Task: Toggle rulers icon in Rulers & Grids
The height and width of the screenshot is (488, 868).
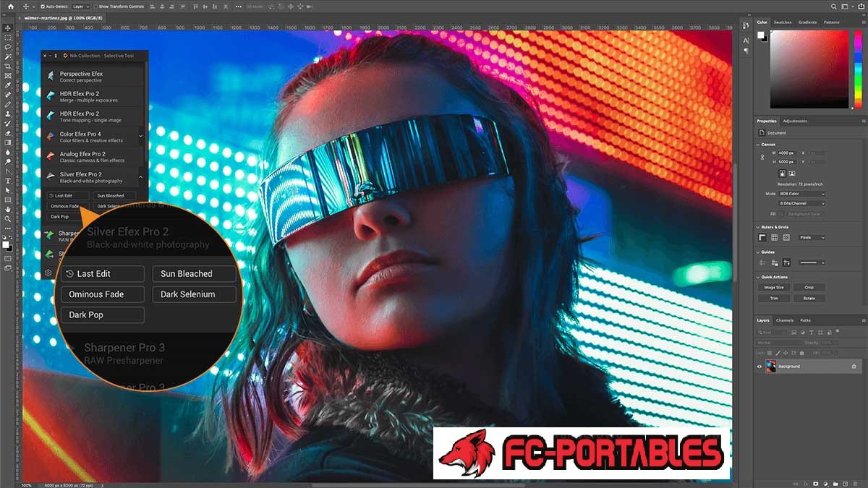Action: click(x=762, y=237)
